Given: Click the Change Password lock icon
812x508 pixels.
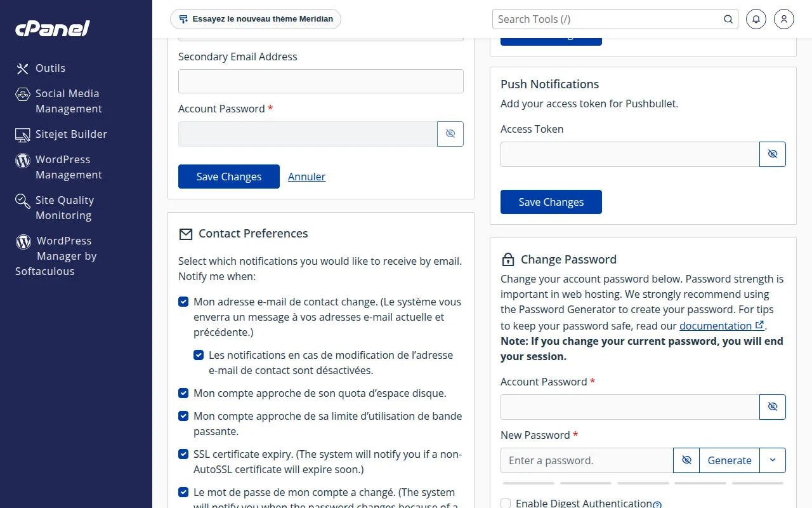Looking at the screenshot, I should pos(507,259).
